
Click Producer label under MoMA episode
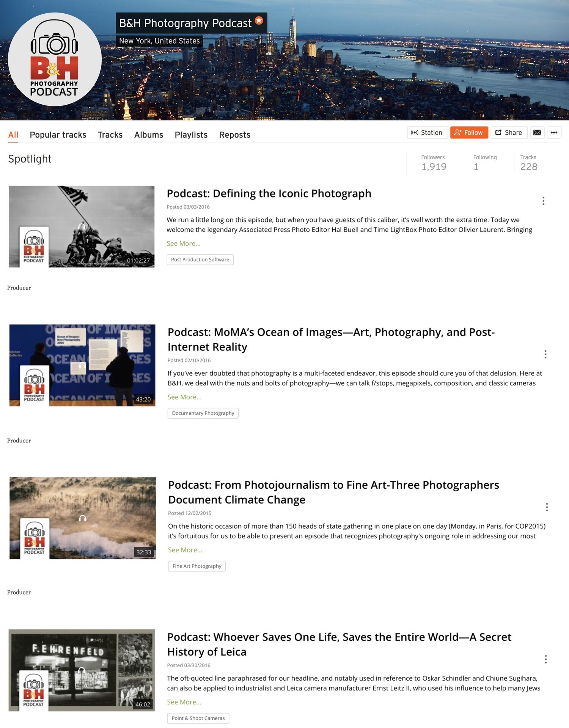19,441
